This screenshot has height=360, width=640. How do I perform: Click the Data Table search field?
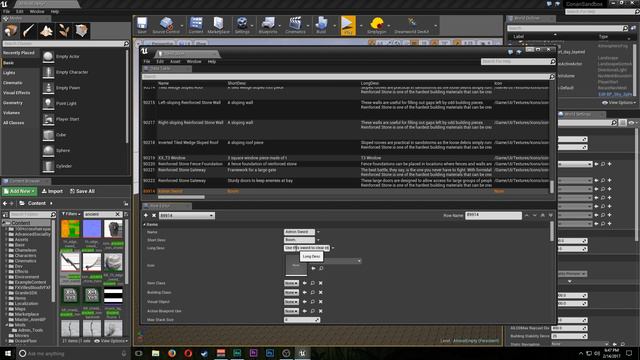[x=346, y=76]
